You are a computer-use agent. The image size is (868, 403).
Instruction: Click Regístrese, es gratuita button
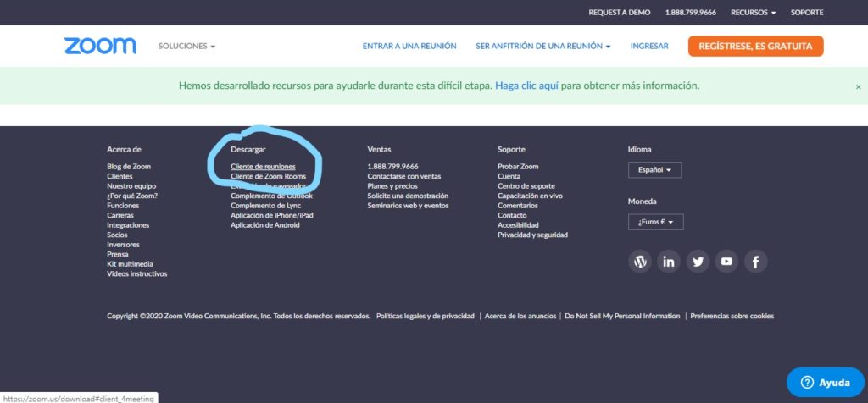tap(755, 47)
